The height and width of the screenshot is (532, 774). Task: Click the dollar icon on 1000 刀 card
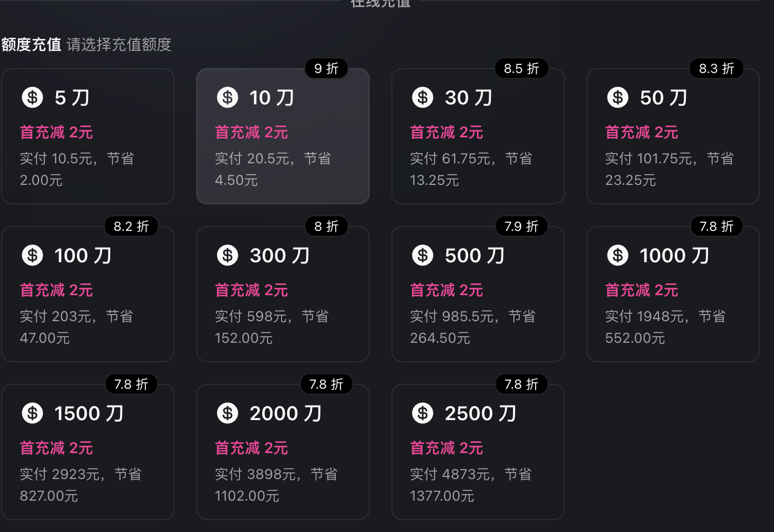click(618, 256)
